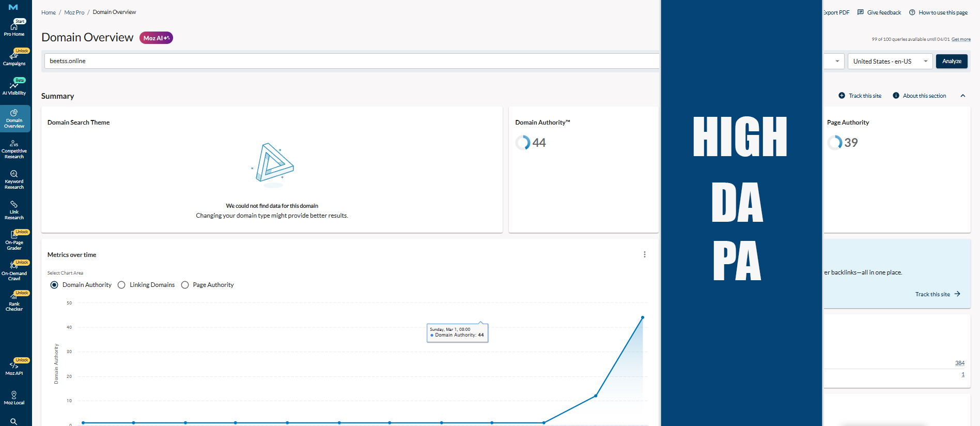Open domain type dropdown arrow
Viewport: 980px width, 426px height.
pyautogui.click(x=837, y=61)
